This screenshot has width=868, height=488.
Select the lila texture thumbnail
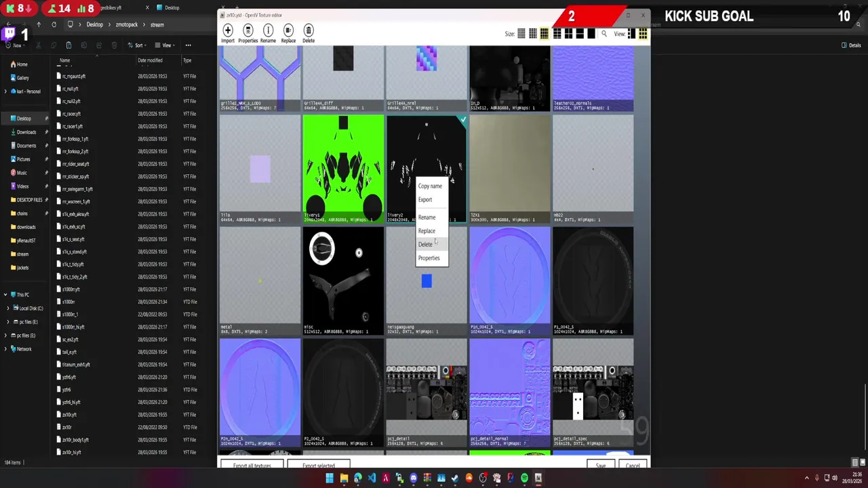260,168
